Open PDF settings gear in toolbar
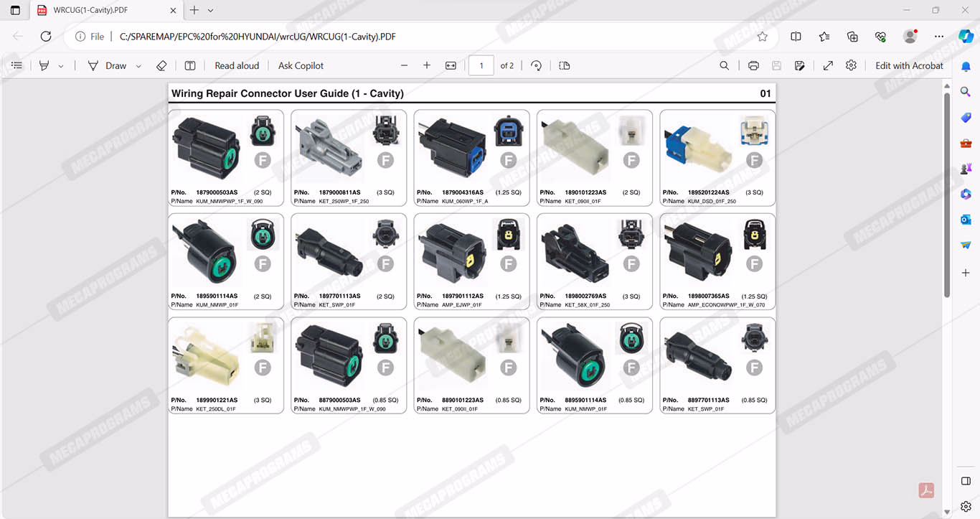The image size is (980, 519). click(851, 65)
